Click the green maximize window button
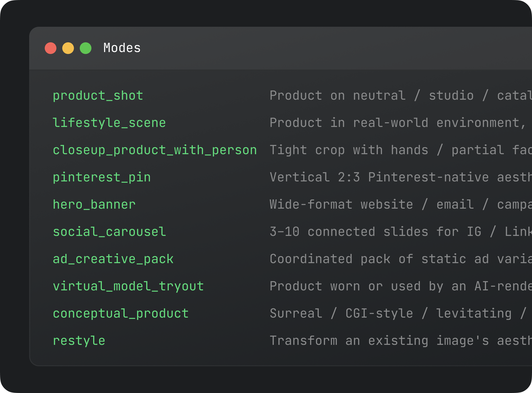532x393 pixels. click(x=86, y=48)
